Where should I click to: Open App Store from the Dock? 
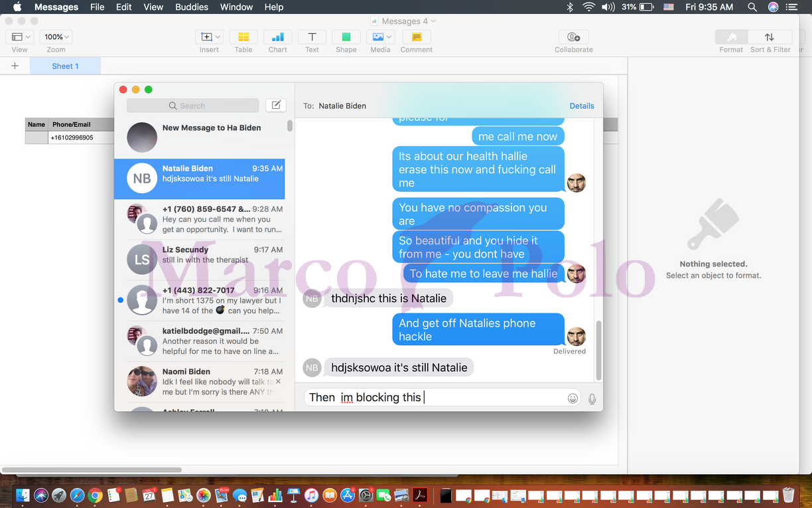[348, 495]
